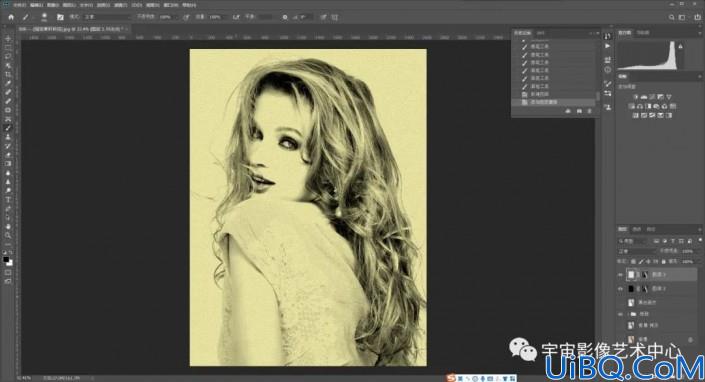Toggle airbrush build-up mode in options bar

(236, 17)
